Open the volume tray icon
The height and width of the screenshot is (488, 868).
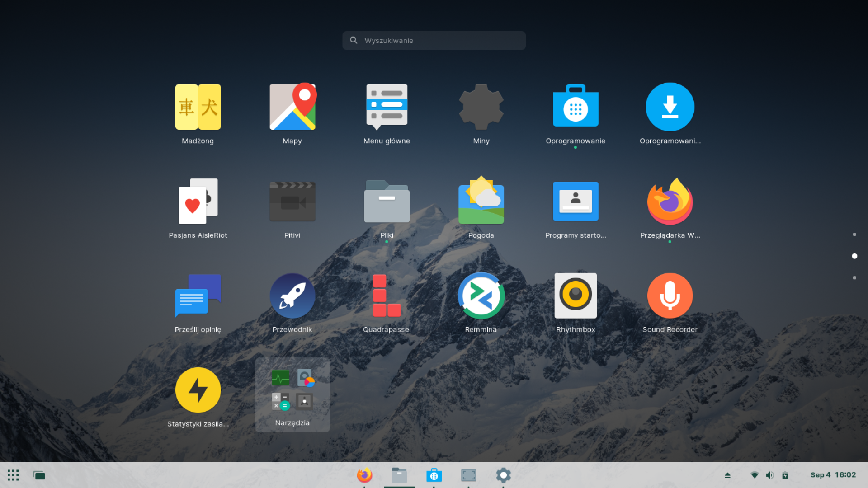point(770,475)
